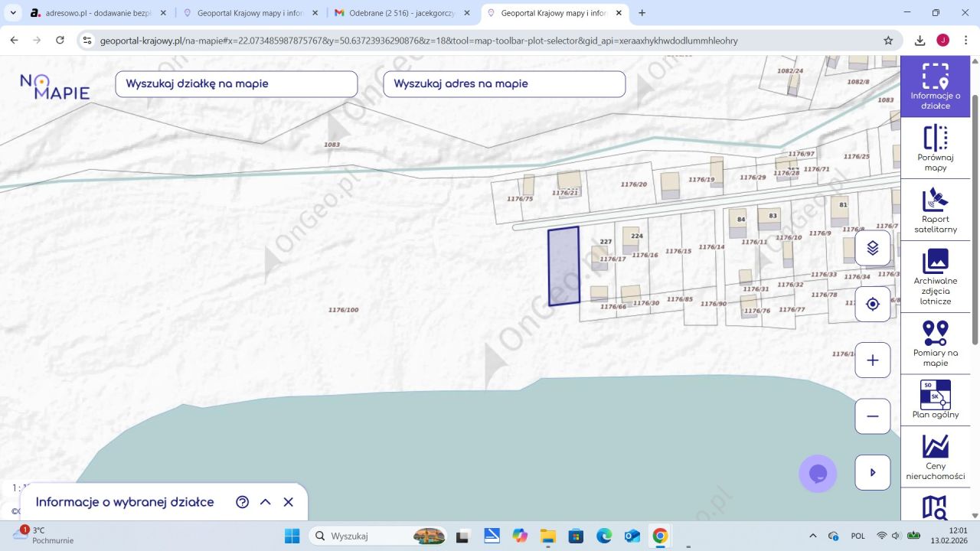Open Microsoft Edge from the taskbar

(x=604, y=536)
